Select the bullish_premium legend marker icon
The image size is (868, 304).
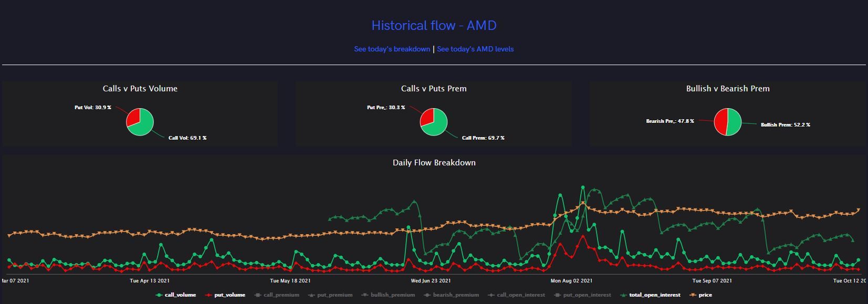pos(364,295)
